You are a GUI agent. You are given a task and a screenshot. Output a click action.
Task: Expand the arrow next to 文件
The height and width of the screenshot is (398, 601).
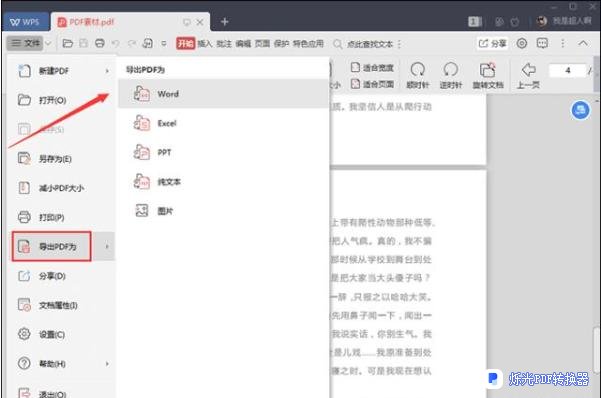point(48,43)
